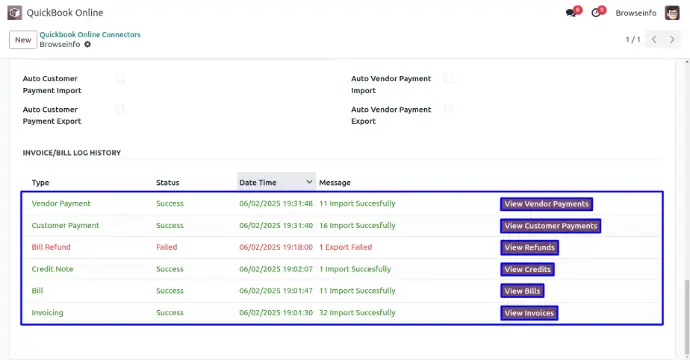
Task: Sort by the Status column header
Action: 168,182
